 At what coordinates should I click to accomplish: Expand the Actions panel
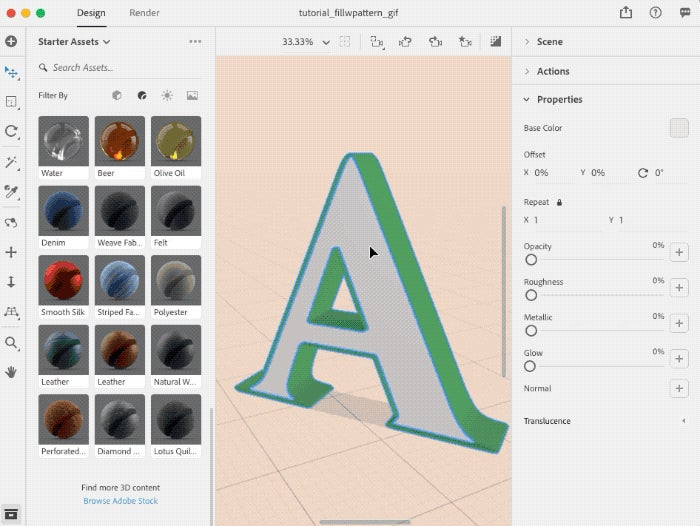coord(527,71)
